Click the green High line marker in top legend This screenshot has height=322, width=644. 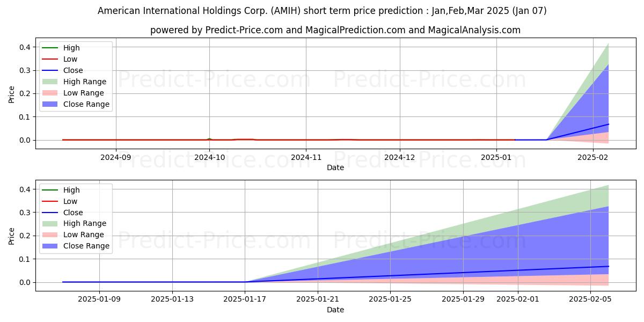tap(51, 48)
